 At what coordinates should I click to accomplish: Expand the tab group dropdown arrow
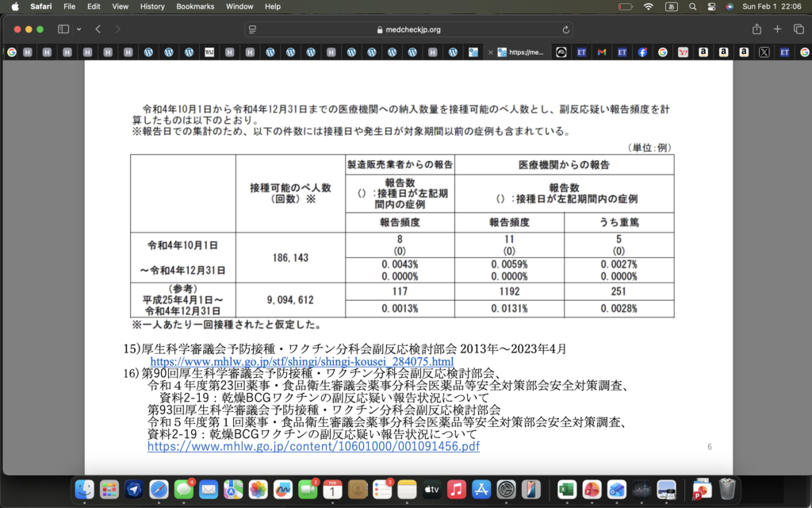pyautogui.click(x=79, y=29)
